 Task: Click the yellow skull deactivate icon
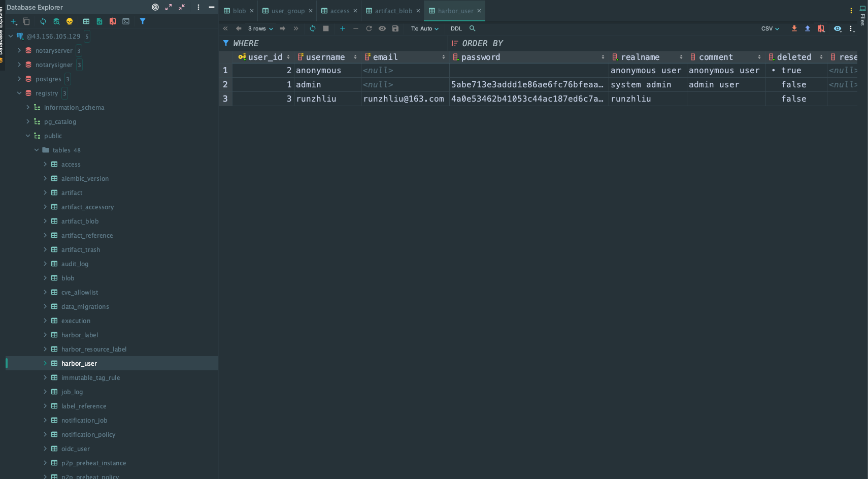(70, 21)
